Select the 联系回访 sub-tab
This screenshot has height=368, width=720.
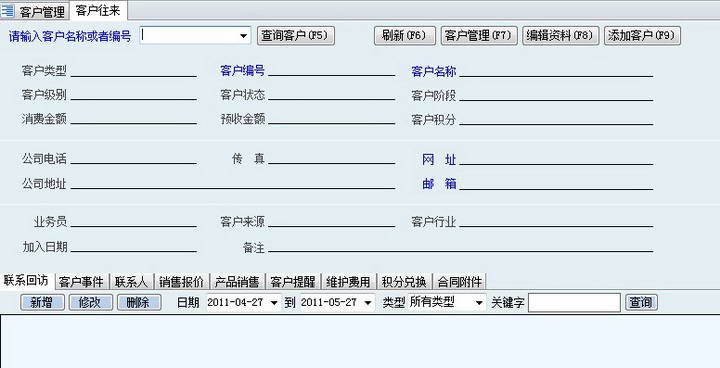(x=26, y=280)
